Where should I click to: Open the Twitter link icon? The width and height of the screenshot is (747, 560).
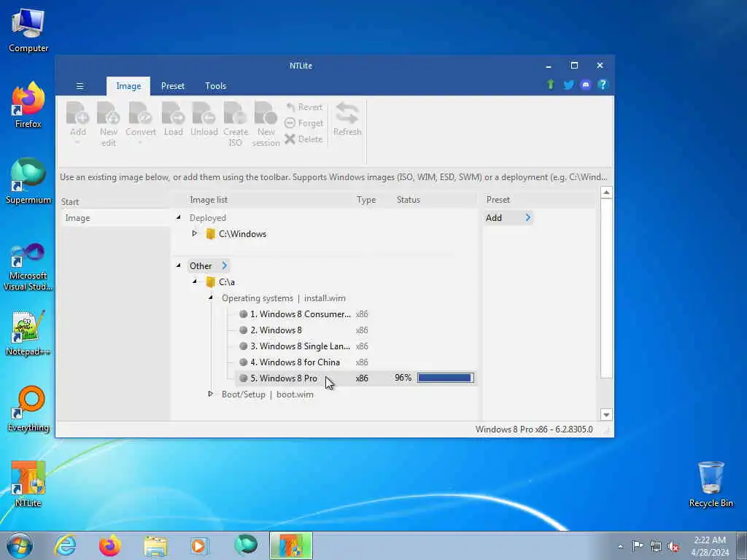[568, 85]
